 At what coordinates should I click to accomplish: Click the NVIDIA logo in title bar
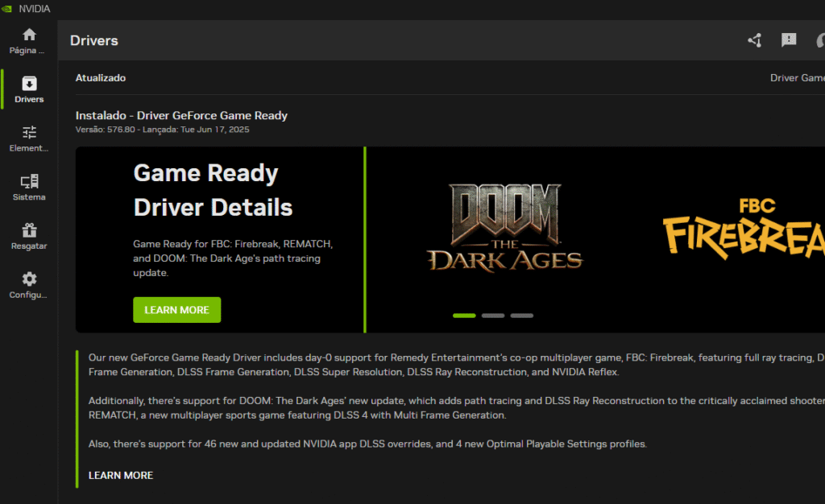(x=6, y=9)
